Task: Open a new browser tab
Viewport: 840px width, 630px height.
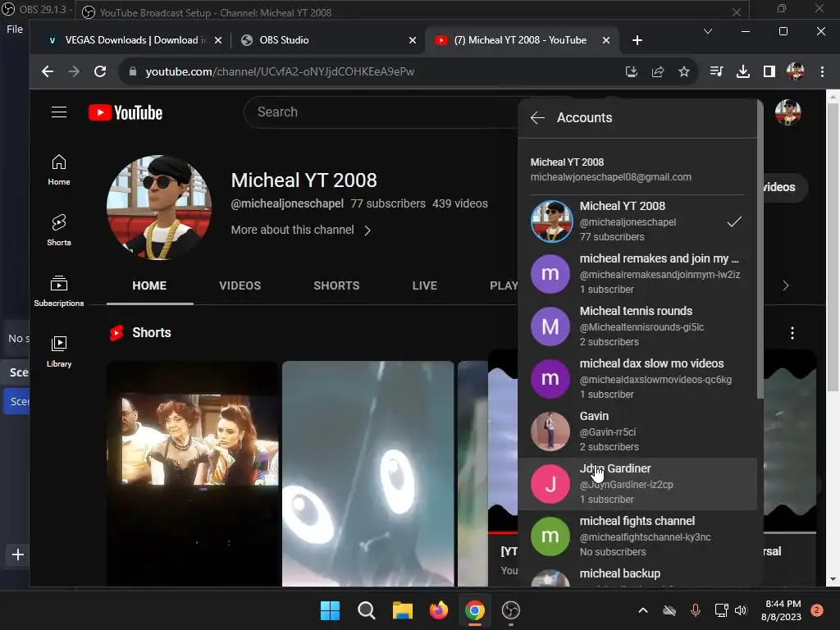Action: (637, 40)
